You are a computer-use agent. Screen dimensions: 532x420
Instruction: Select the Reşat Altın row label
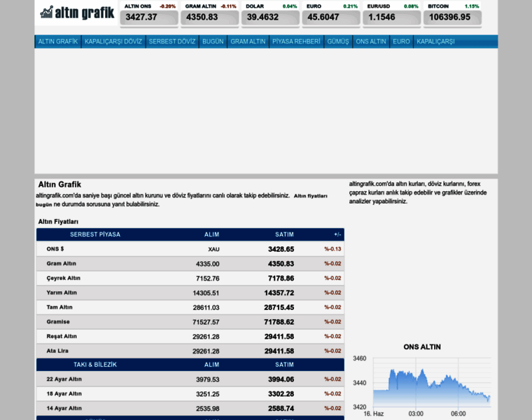point(62,337)
